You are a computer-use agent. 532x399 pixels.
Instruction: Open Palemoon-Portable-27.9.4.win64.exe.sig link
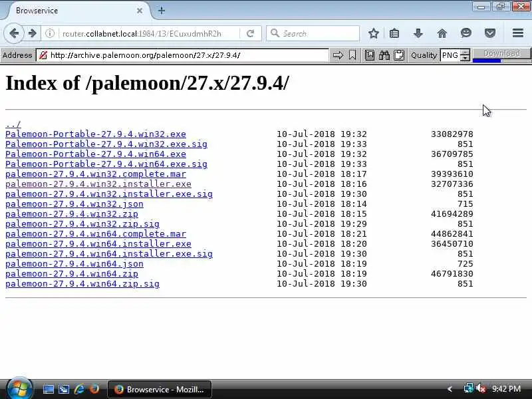click(x=106, y=164)
